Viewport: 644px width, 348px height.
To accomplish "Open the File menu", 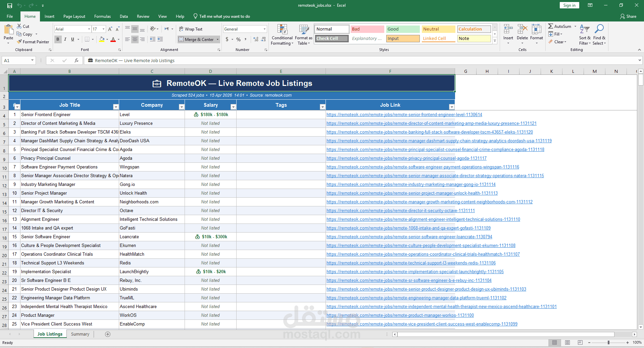I will pyautogui.click(x=10, y=16).
